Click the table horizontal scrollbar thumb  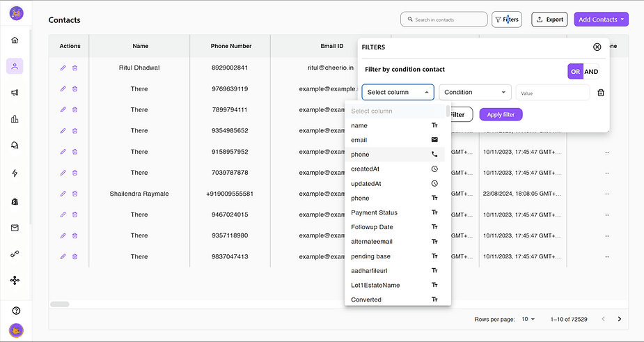(60, 304)
